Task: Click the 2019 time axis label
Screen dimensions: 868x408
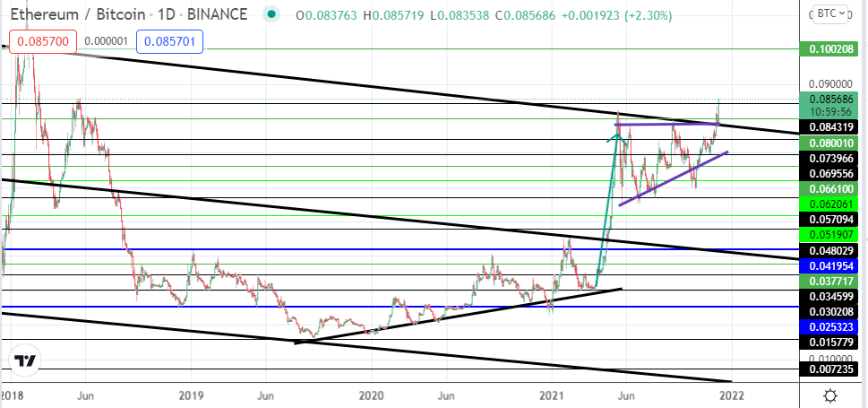Action: 191,395
